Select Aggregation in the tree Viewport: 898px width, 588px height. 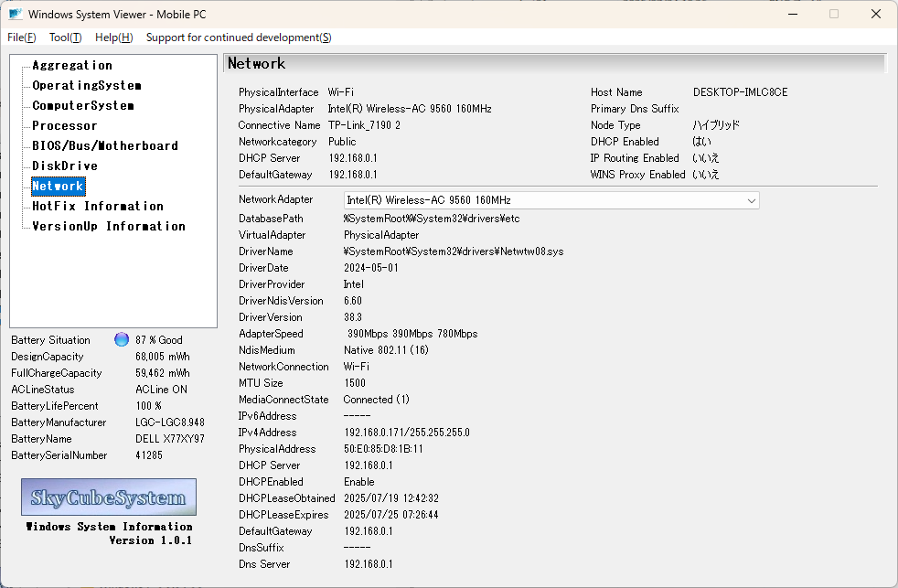coord(72,65)
